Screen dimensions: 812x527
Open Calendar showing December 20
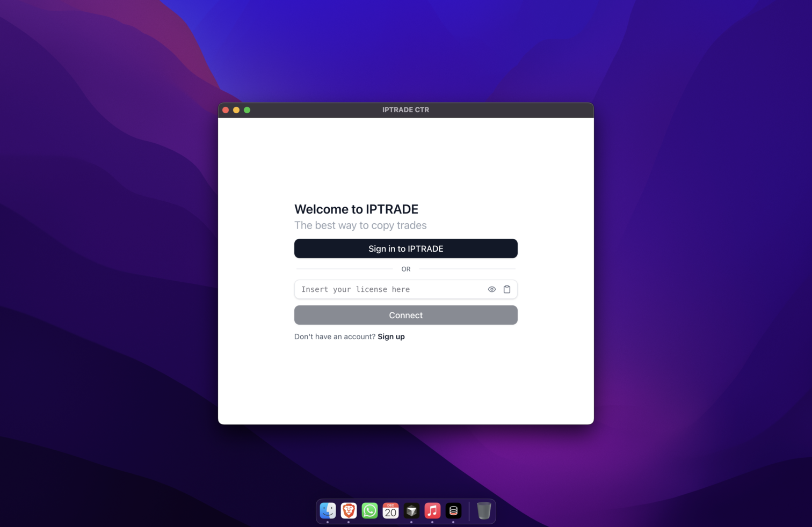coord(390,510)
